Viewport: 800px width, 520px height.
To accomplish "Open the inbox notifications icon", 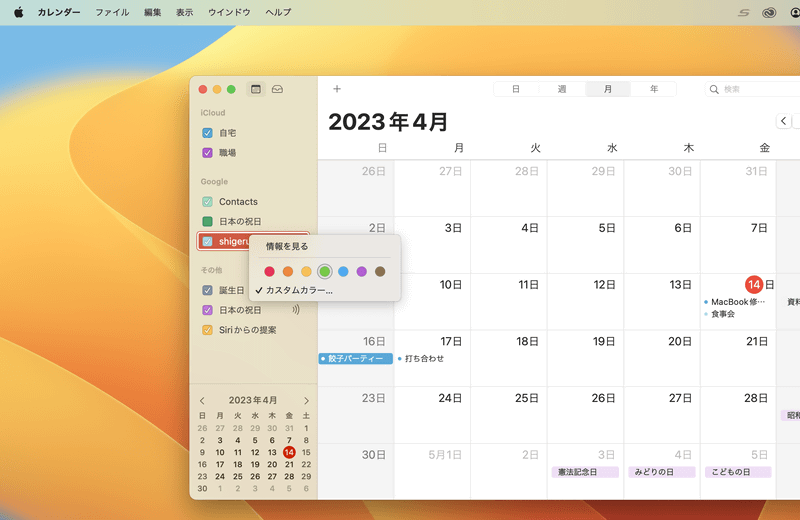I will pos(277,89).
